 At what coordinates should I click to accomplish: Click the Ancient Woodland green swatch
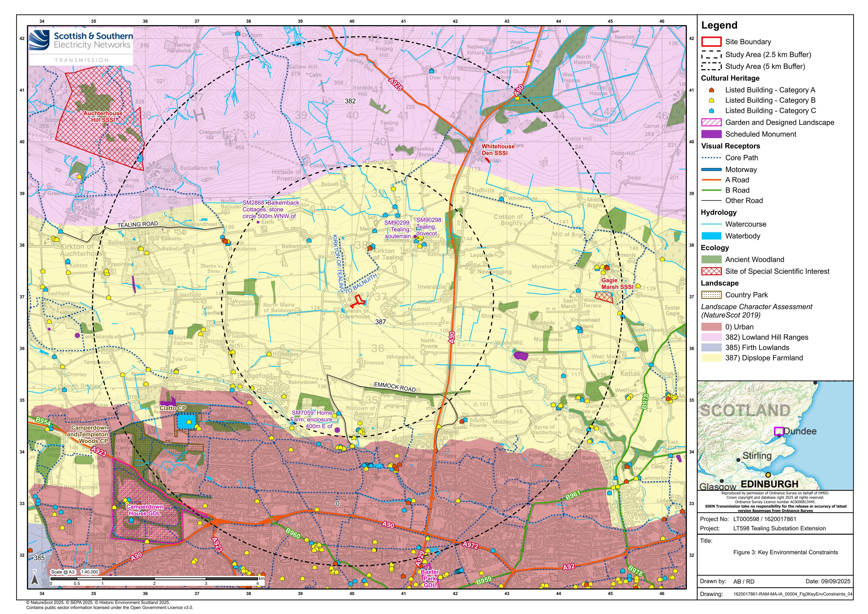[711, 259]
